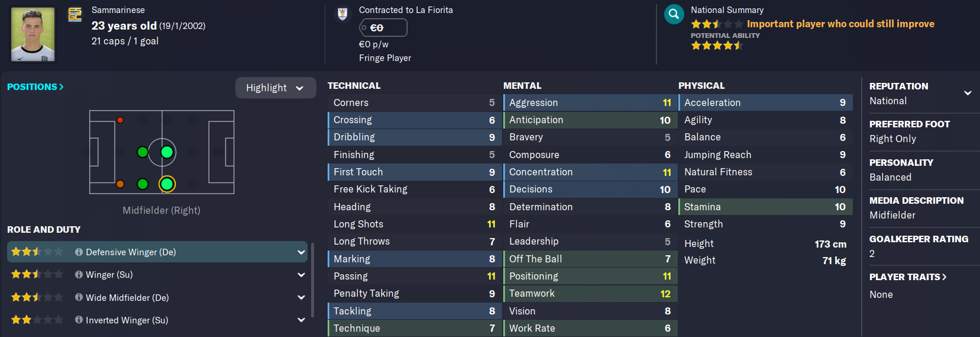980x337 pixels.
Task: Click the Sammarinese nation badge icon
Action: point(75,14)
